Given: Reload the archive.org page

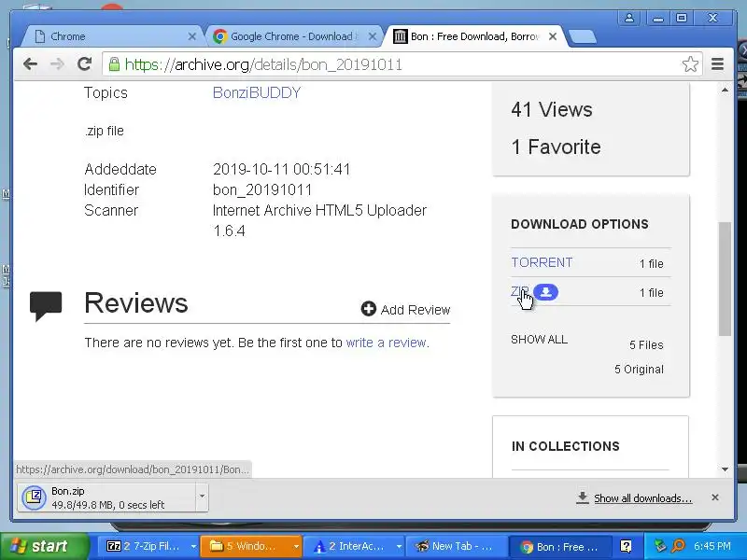Looking at the screenshot, I should tap(84, 63).
